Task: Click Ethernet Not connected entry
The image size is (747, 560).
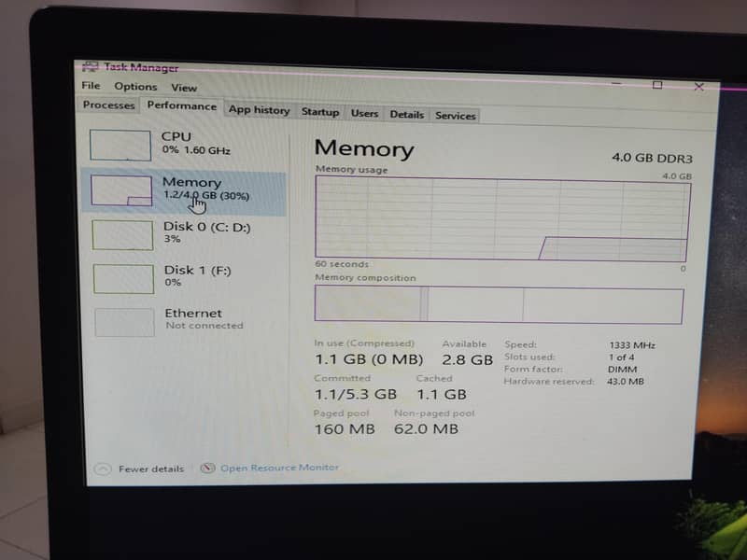Action: [204, 319]
